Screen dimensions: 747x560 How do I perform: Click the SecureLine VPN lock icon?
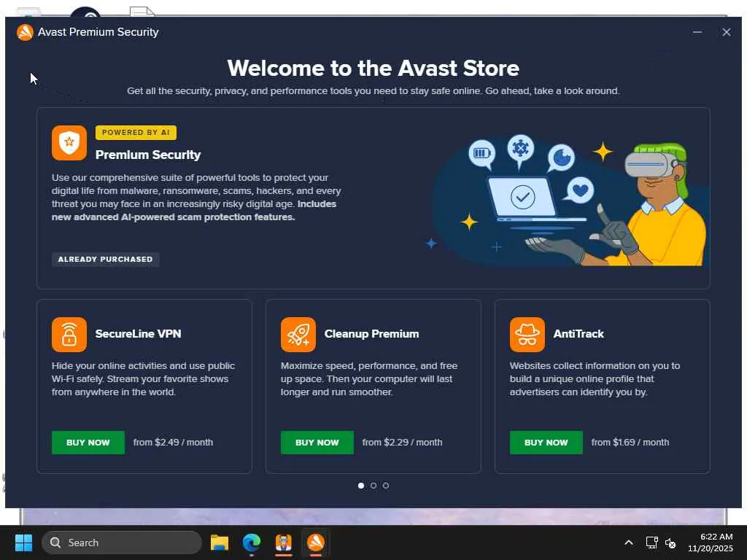[69, 334]
